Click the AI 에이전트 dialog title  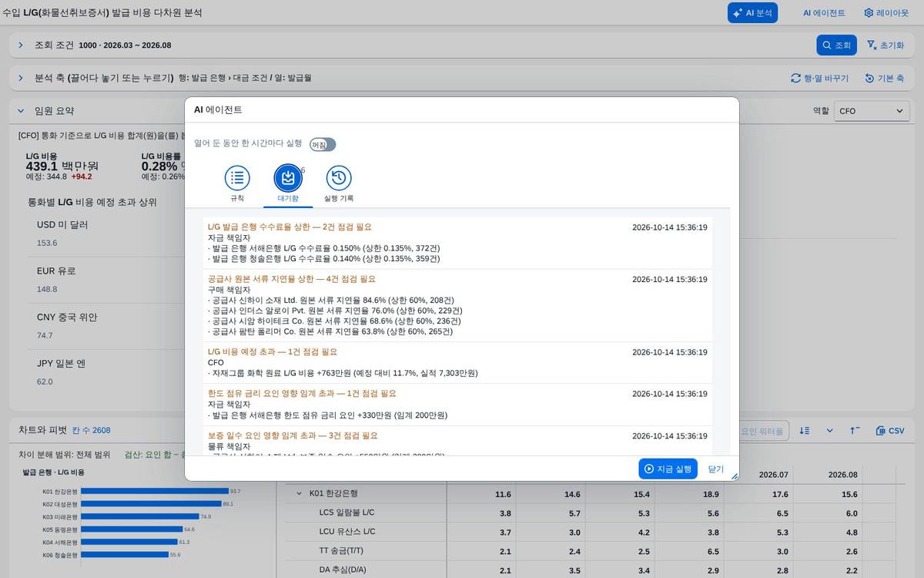tap(218, 109)
